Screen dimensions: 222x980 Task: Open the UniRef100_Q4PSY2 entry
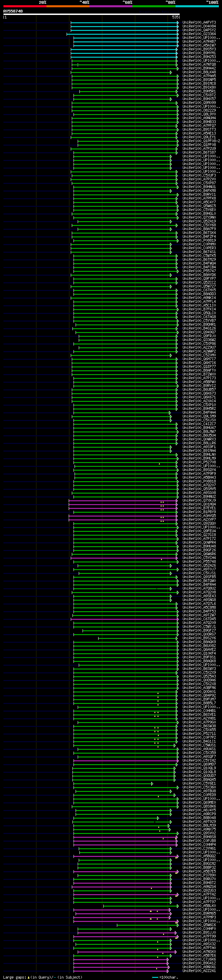coord(199,30)
